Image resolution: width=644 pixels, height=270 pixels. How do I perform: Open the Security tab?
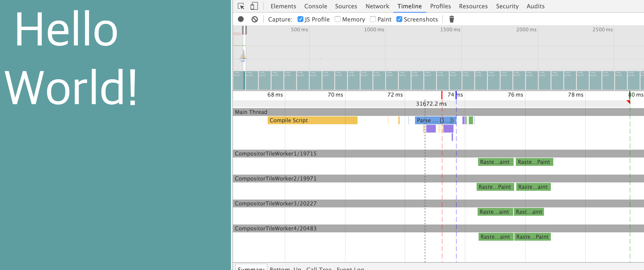click(x=507, y=6)
